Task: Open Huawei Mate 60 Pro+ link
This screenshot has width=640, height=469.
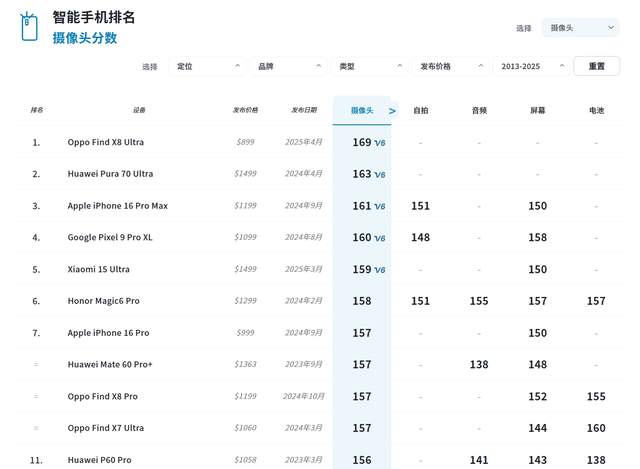Action: pyautogui.click(x=110, y=365)
